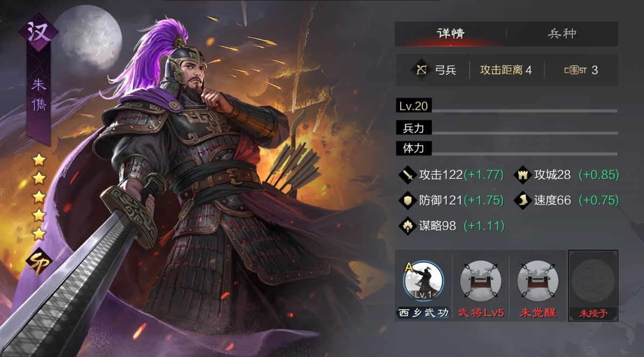Screen dimensions: 644x357
Task: Click the 攻击距离 4 label
Action: pos(506,70)
